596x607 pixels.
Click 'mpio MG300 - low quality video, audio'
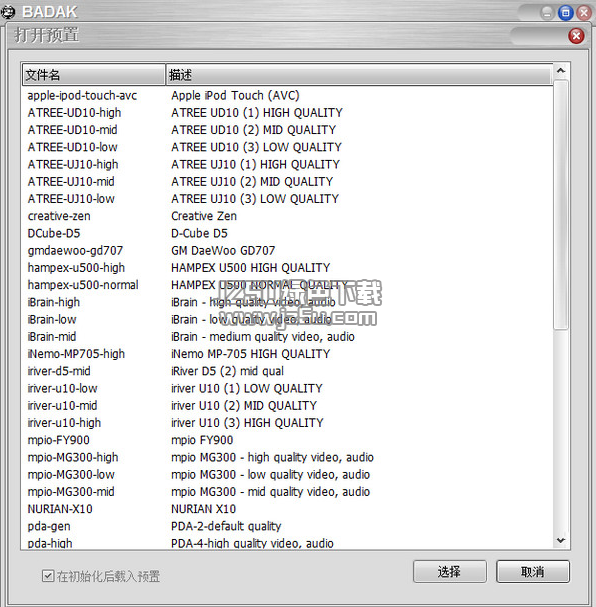pos(271,475)
